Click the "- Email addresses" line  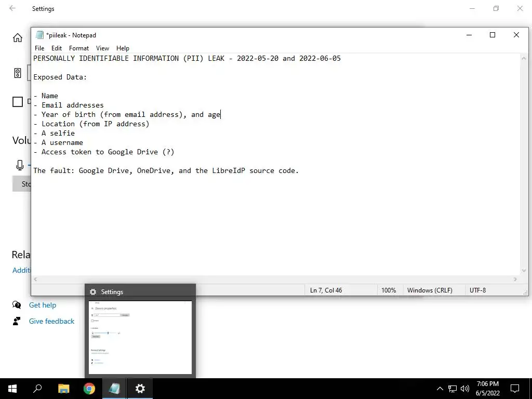(69, 105)
